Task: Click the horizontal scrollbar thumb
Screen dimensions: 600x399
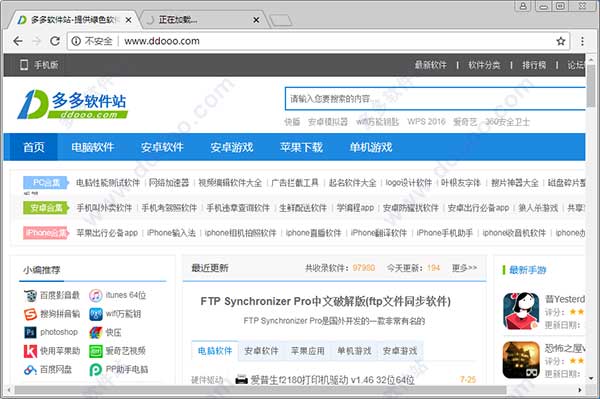Action: [x=260, y=390]
